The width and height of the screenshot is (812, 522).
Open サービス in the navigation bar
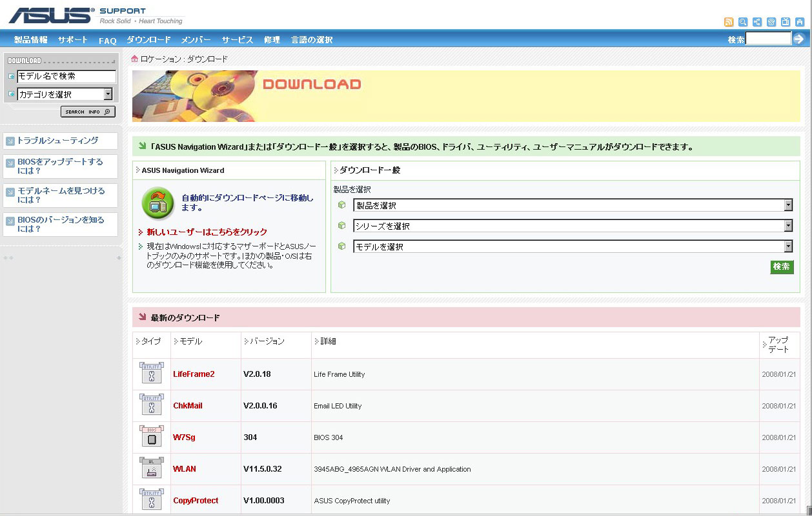pyautogui.click(x=238, y=40)
